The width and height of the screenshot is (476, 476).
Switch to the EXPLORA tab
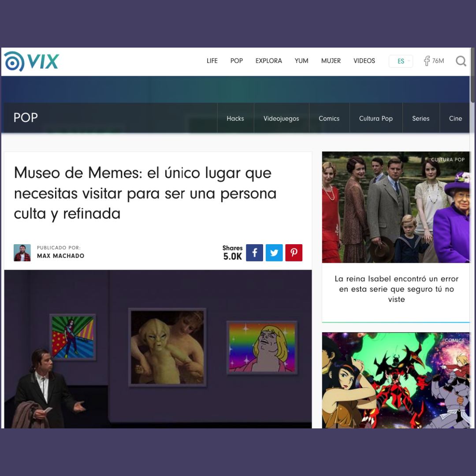268,61
